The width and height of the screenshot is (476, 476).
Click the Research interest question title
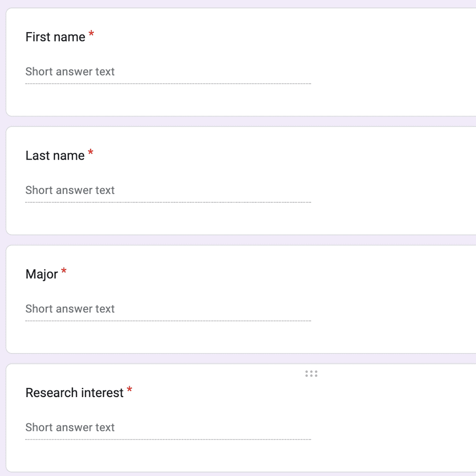[x=74, y=393]
